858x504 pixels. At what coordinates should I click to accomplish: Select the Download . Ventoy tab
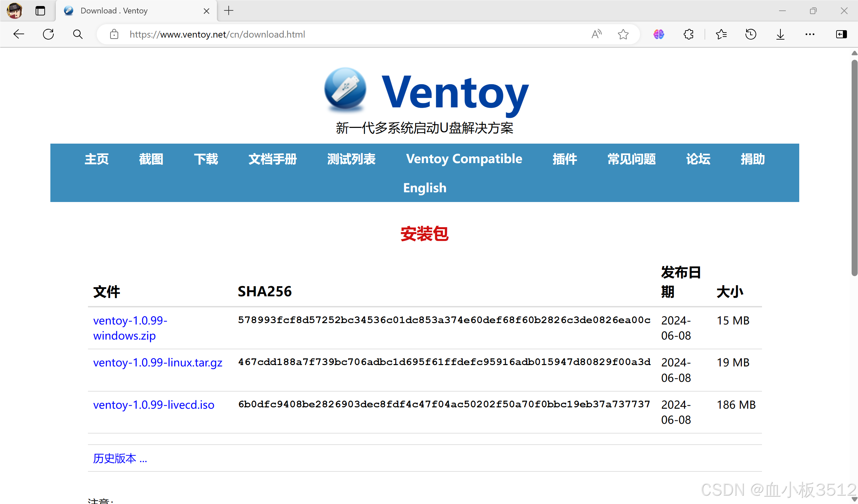point(136,11)
